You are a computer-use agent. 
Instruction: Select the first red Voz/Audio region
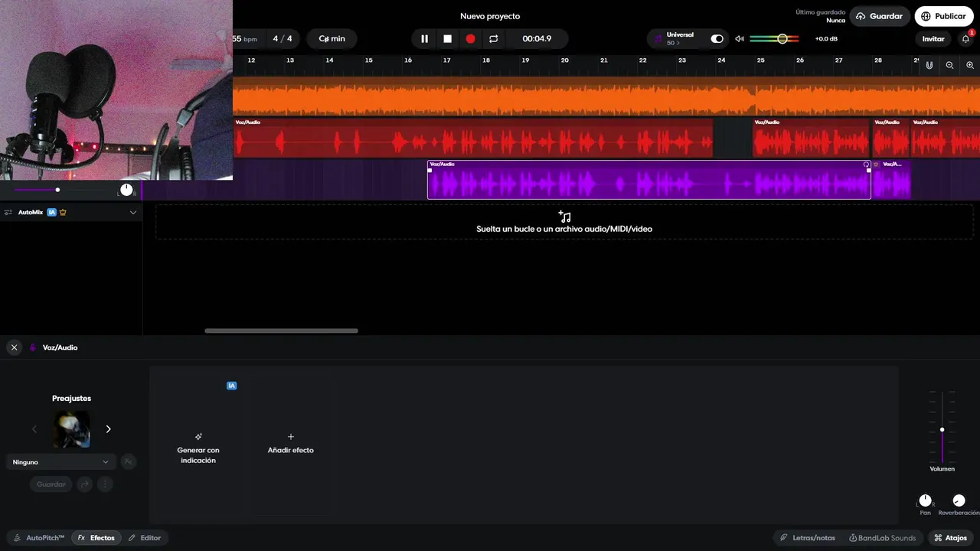(473, 138)
